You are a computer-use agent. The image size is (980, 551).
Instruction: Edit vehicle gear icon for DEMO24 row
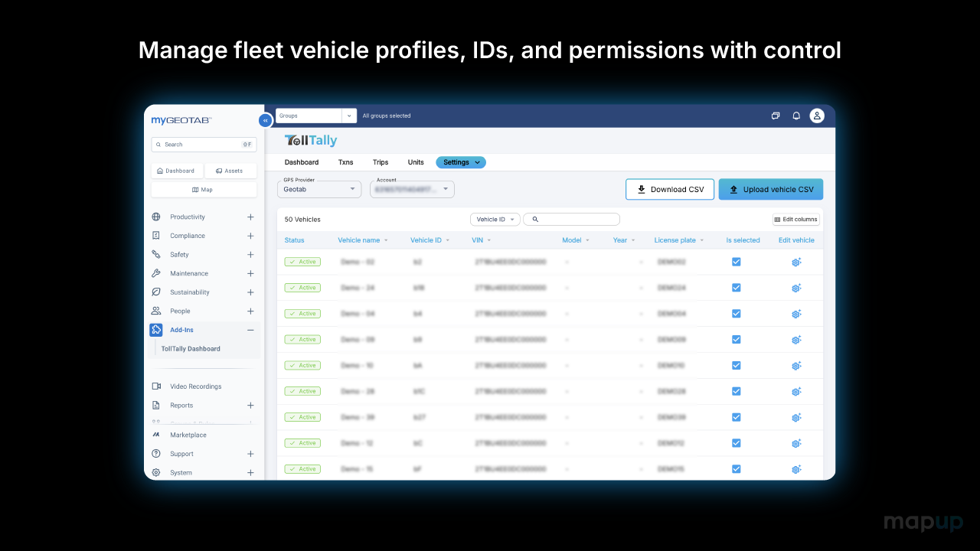[796, 288]
